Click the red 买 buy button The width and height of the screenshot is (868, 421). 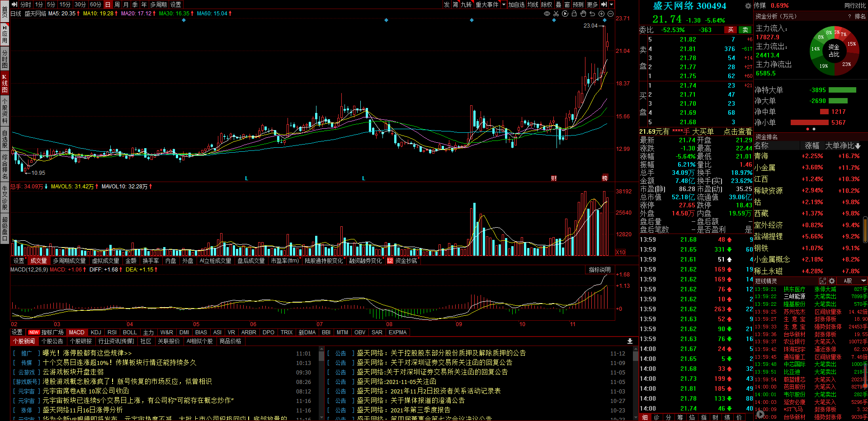pos(730,30)
